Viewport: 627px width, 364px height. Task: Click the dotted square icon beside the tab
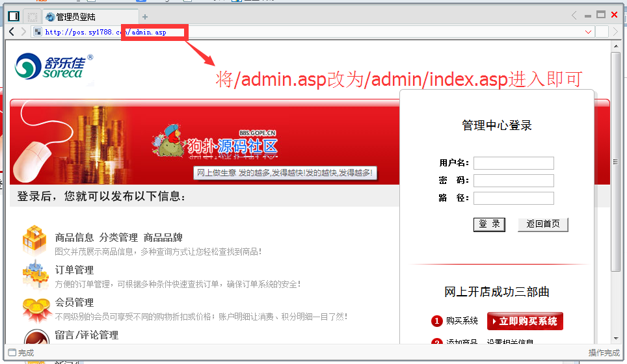(x=33, y=17)
